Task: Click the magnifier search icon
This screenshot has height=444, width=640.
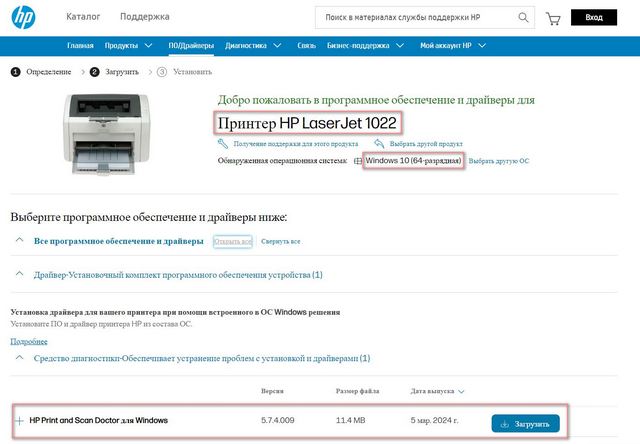Action: (x=523, y=18)
